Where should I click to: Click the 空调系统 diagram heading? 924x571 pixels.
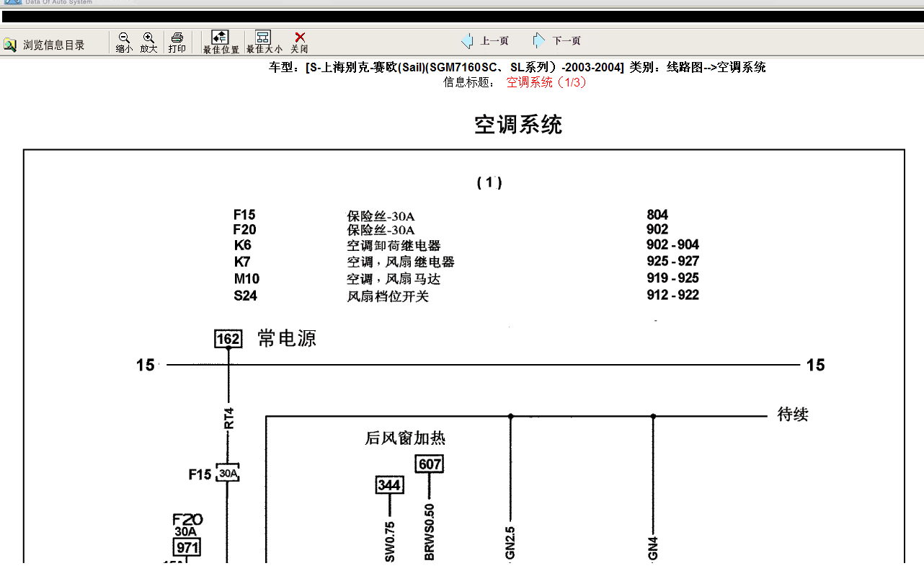517,125
